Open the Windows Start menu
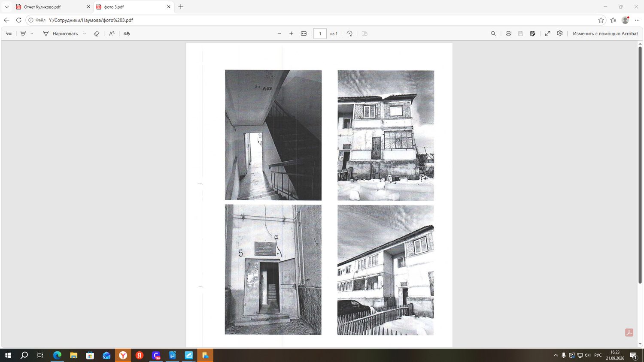Screen dimensions: 644x362 [x=8, y=355]
